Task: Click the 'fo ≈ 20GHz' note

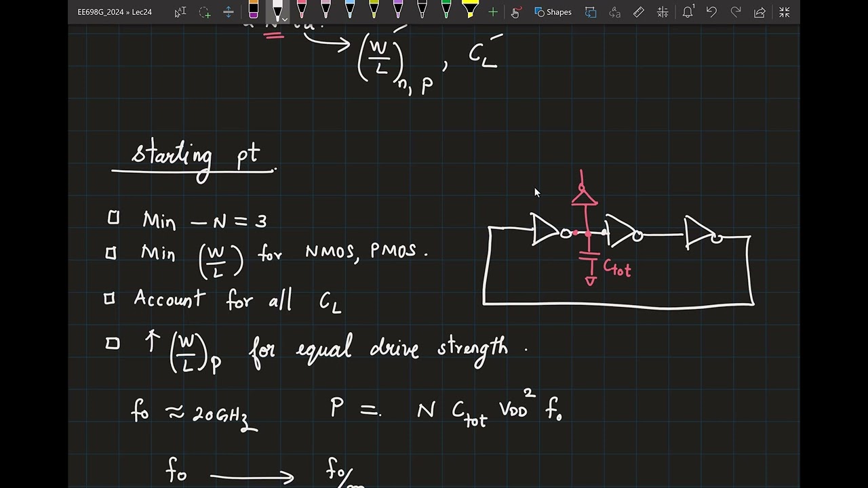Action: (x=195, y=413)
